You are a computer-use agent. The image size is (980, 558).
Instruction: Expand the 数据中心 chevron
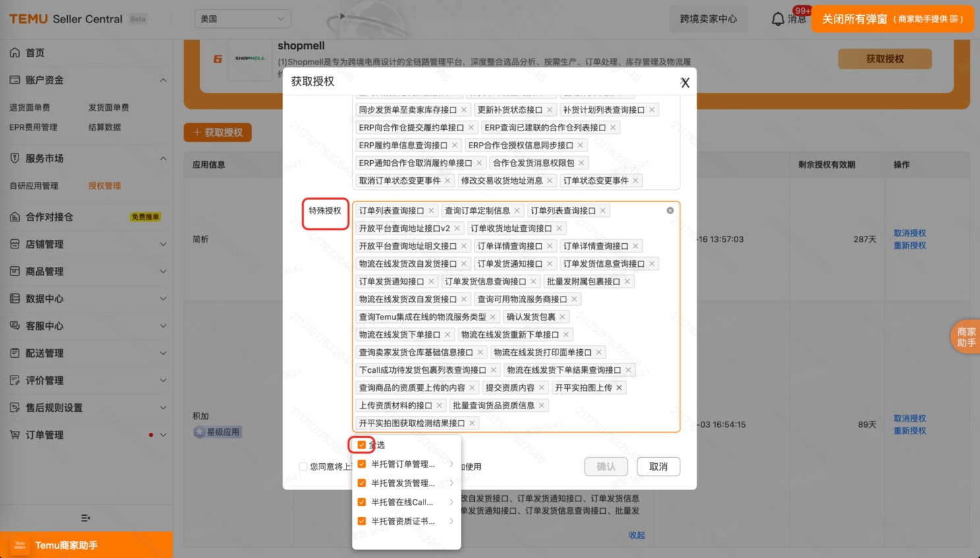pos(163,298)
